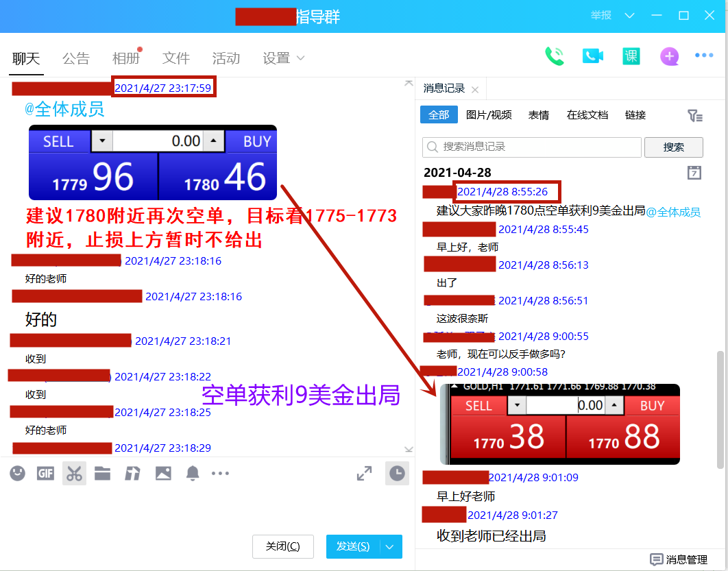Filter records by 表情
The width and height of the screenshot is (728, 571).
click(x=539, y=114)
